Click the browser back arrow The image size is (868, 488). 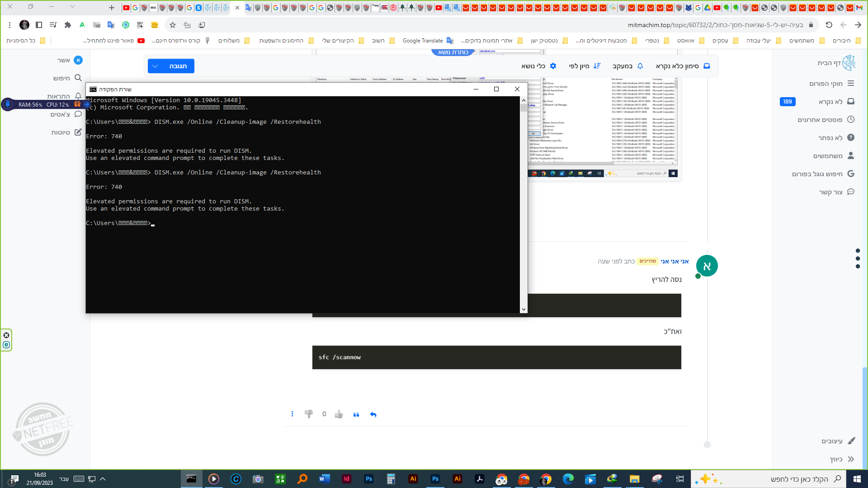click(x=844, y=25)
